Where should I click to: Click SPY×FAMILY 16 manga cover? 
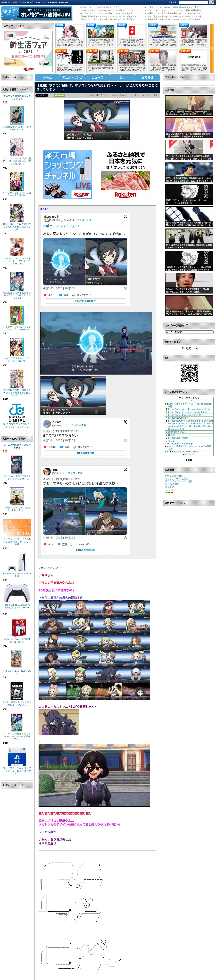17,115
